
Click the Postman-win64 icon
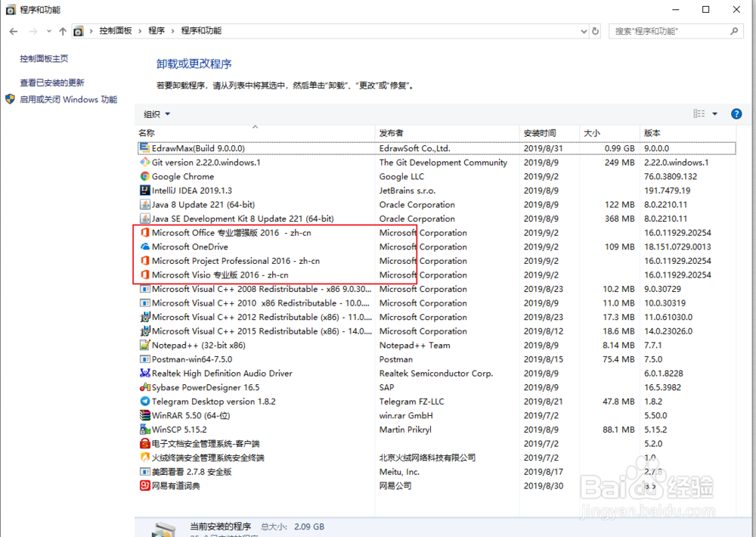[144, 359]
